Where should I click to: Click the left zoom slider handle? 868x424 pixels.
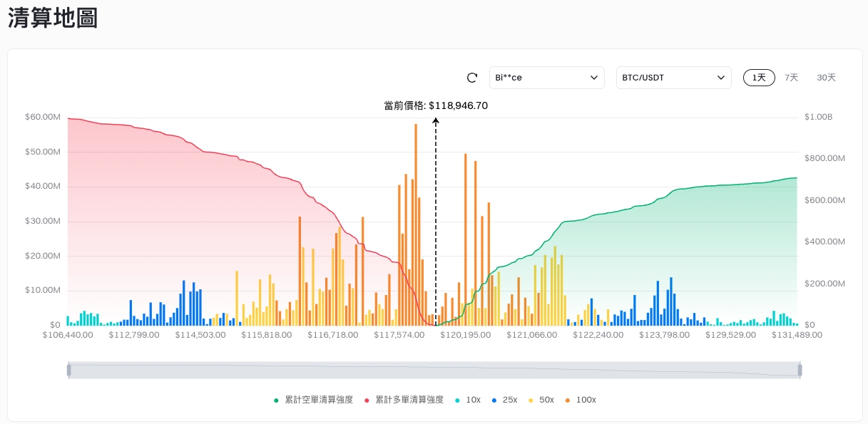point(69,370)
